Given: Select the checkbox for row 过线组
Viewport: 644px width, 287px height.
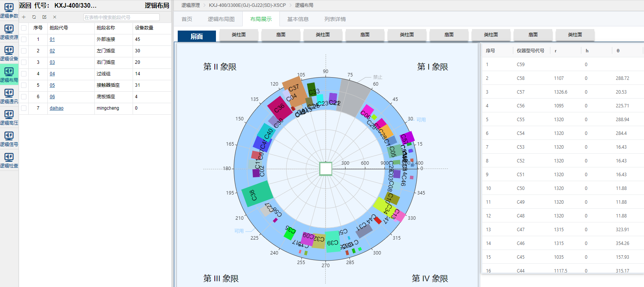Looking at the screenshot, I should pos(24,74).
